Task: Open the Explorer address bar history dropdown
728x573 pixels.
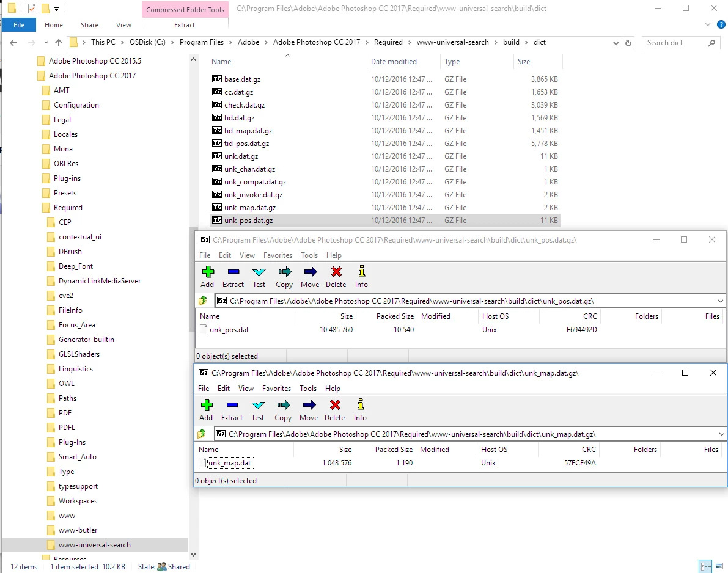Action: coord(616,43)
